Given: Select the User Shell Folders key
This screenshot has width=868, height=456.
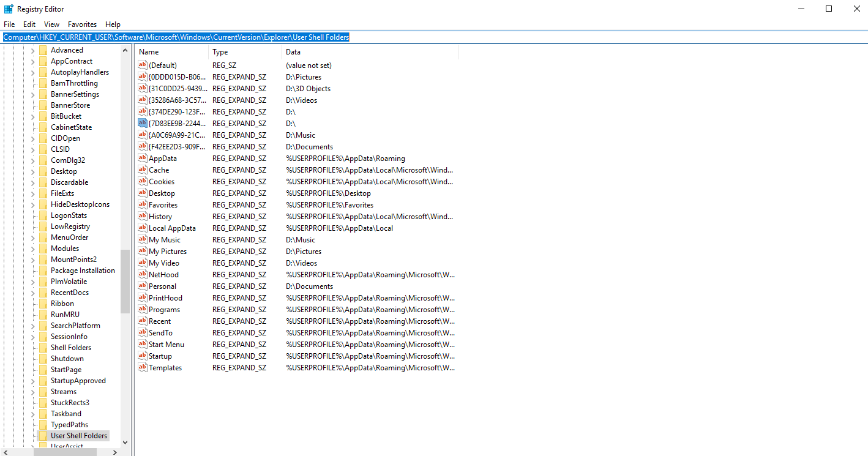Looking at the screenshot, I should click(x=79, y=436).
